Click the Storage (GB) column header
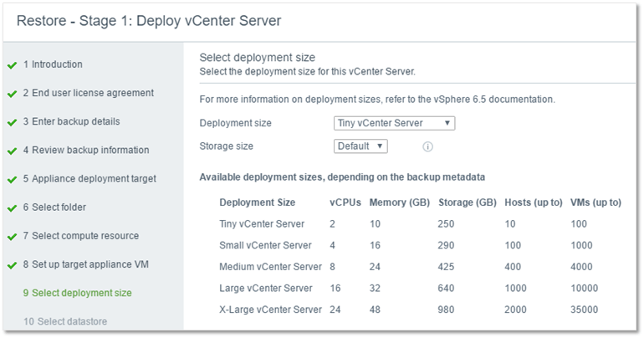Screen dimensions: 644x338 468,202
